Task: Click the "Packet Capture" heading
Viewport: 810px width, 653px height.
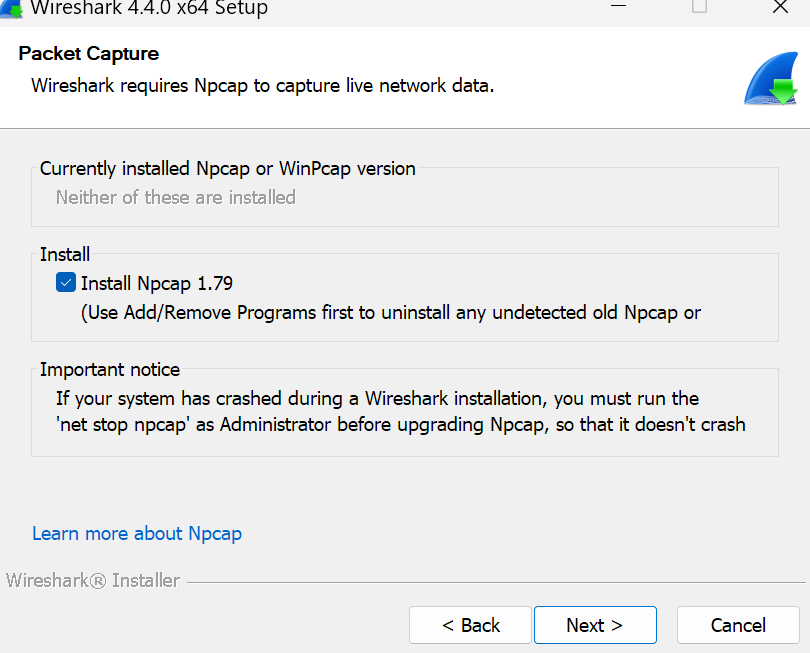Action: point(89,54)
